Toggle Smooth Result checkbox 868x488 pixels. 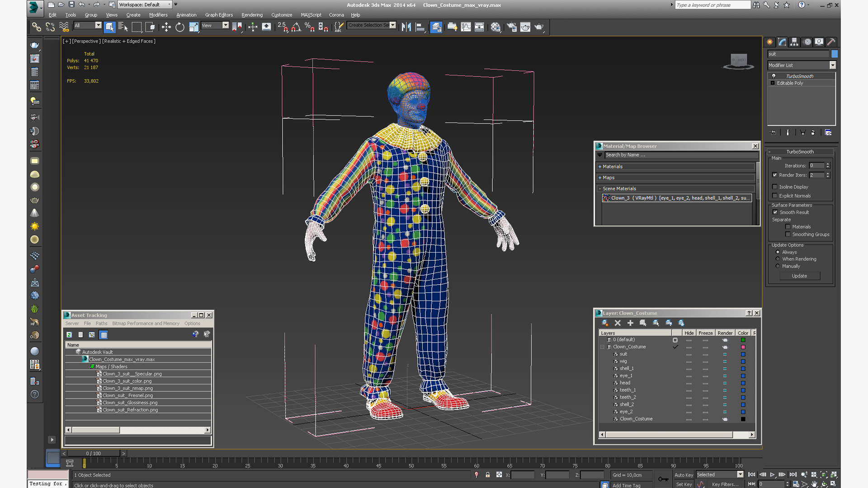click(x=775, y=212)
